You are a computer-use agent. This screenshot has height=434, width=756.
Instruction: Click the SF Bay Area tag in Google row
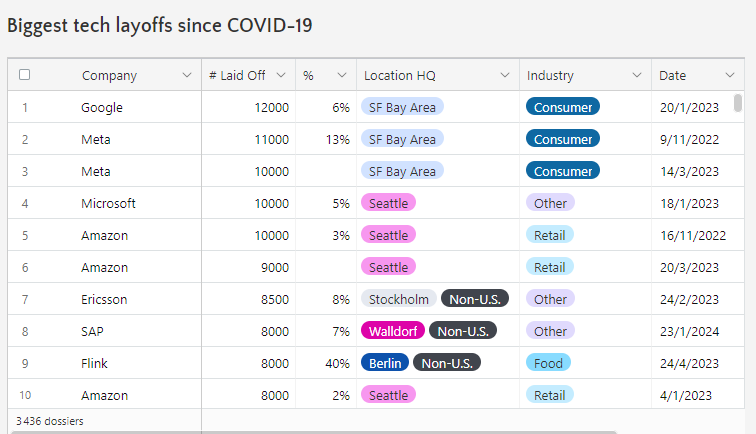tap(402, 107)
